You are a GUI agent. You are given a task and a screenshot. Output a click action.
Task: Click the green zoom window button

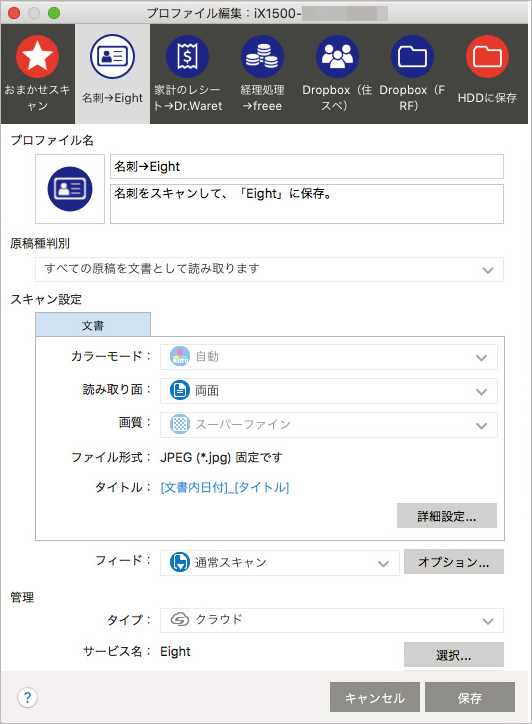pos(54,13)
